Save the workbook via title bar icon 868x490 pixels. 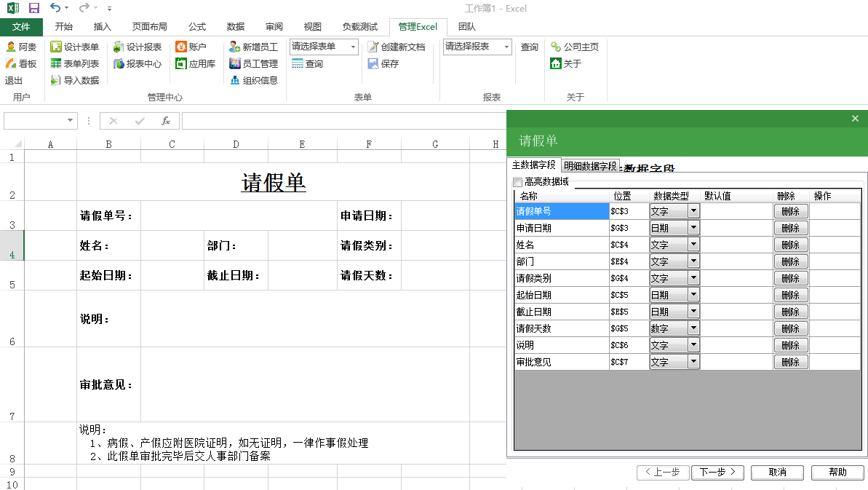(34, 8)
